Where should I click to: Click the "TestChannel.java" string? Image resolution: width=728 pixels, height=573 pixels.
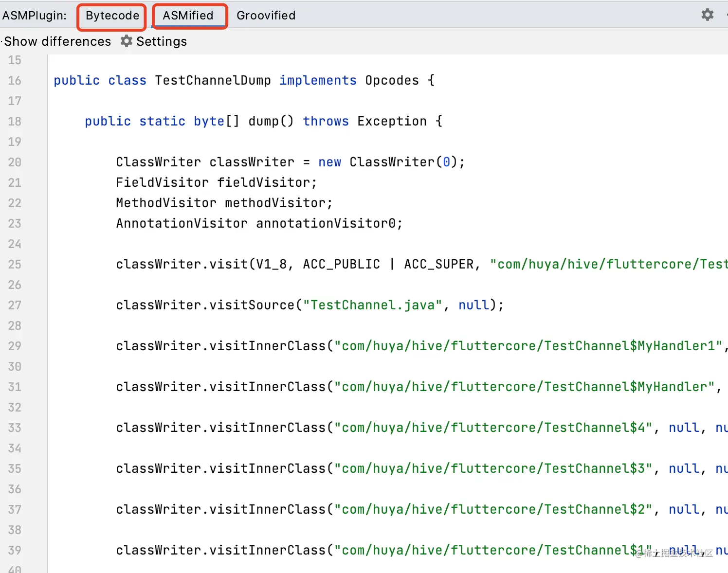coord(372,305)
